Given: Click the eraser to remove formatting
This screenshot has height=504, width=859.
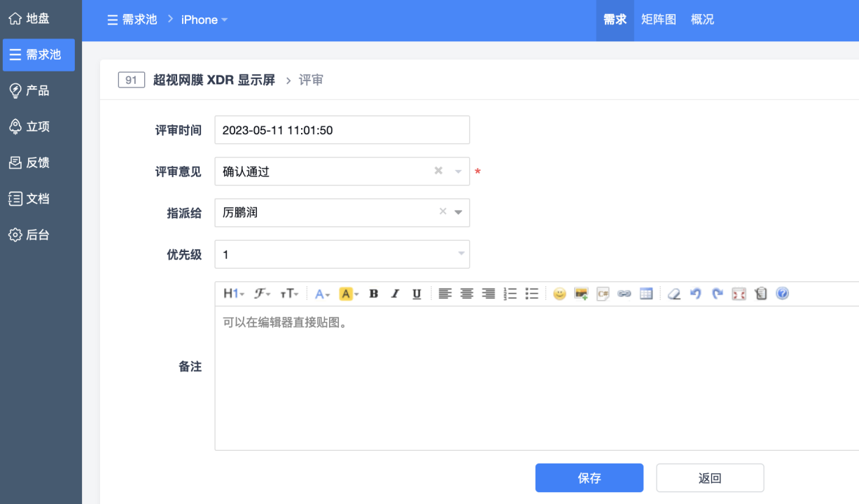Looking at the screenshot, I should tap(673, 294).
